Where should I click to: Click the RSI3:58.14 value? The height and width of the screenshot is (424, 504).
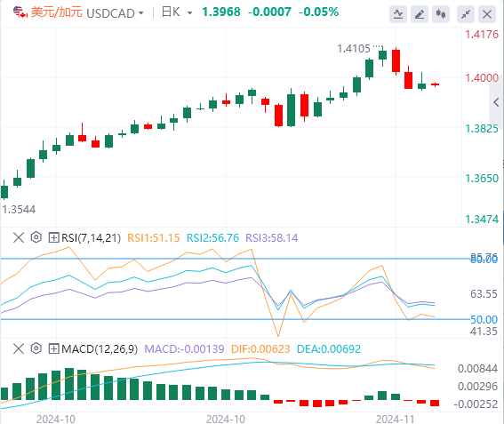click(x=272, y=238)
